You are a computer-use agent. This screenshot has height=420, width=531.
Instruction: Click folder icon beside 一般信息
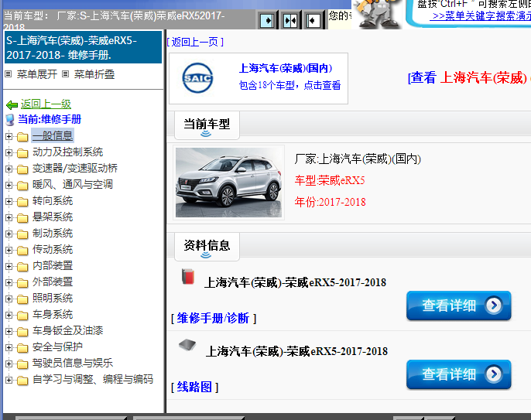tap(22, 137)
